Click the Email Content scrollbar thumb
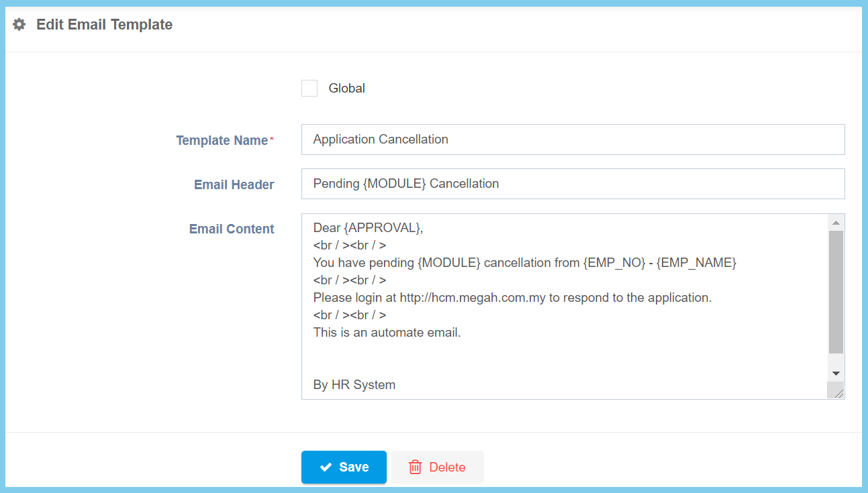868x493 pixels. click(836, 292)
